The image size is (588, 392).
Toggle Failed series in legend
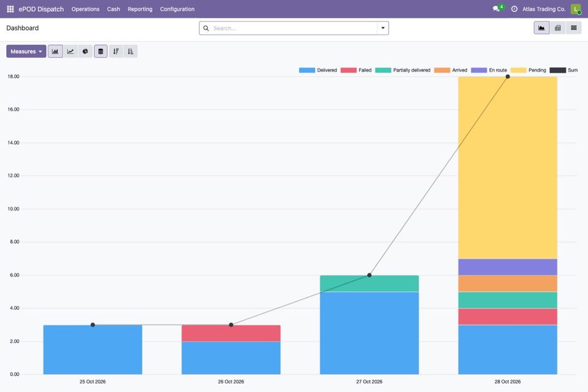(x=356, y=70)
